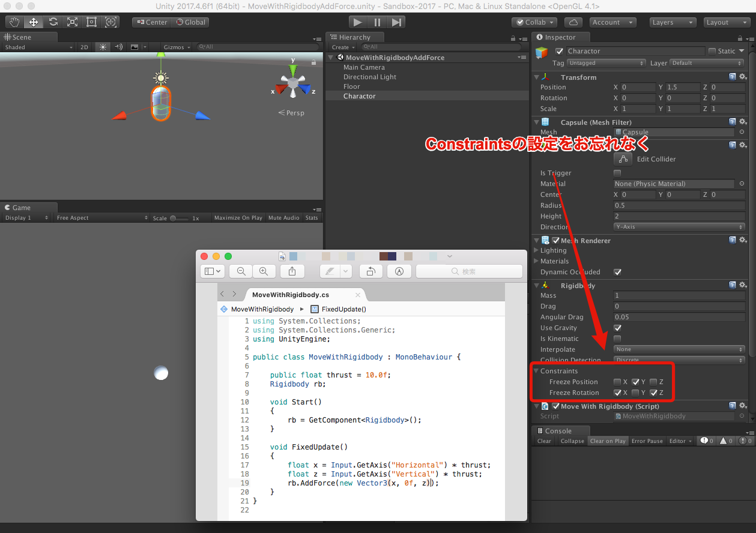The image size is (756, 533).
Task: Click the Mesh Renderer gear icon
Action: pyautogui.click(x=743, y=240)
